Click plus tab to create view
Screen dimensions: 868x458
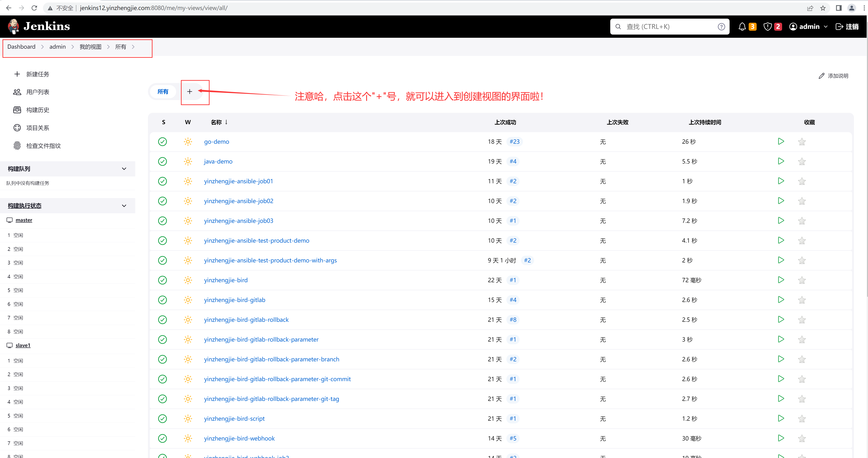[190, 92]
